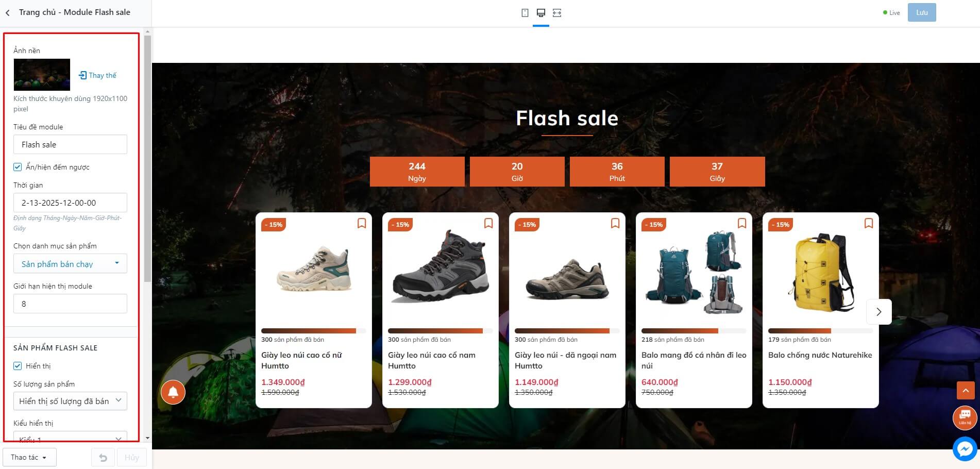Click the background image thumbnail
The width and height of the screenshot is (980, 469).
42,75
